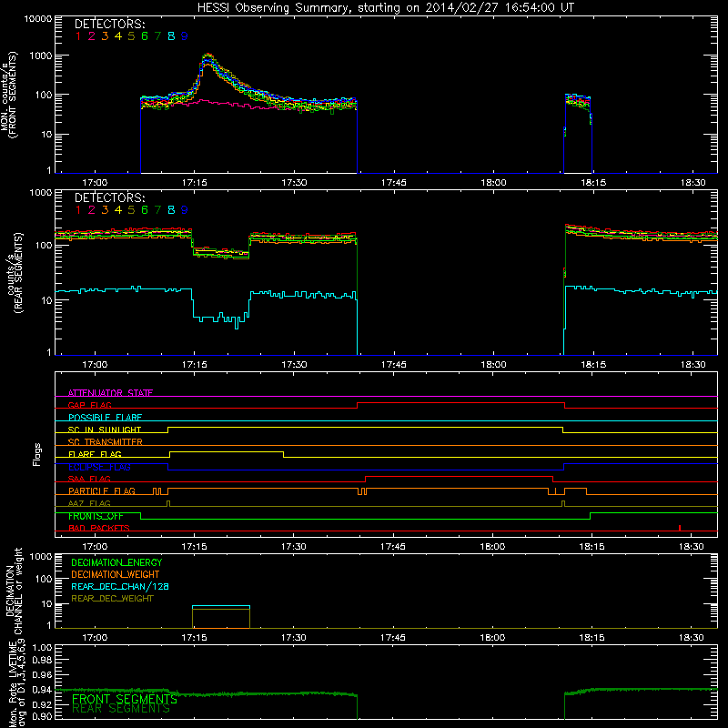Click the 18:30 tick label under the flags panel

coord(692,547)
